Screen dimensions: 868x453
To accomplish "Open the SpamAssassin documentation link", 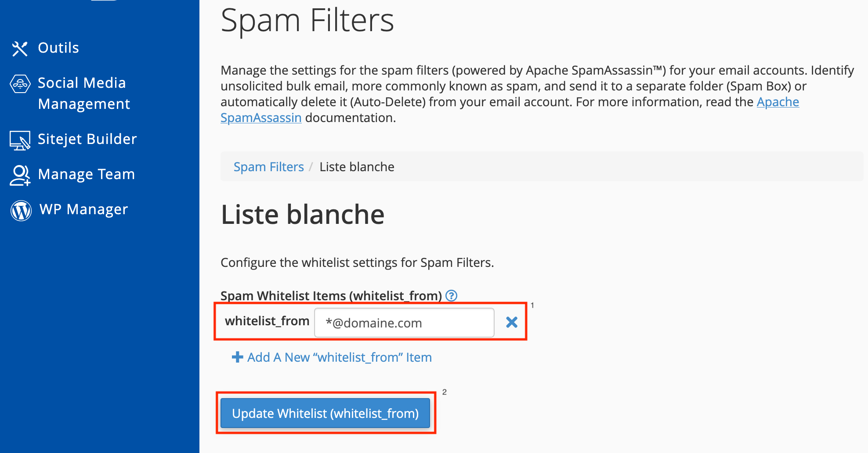I will 261,118.
